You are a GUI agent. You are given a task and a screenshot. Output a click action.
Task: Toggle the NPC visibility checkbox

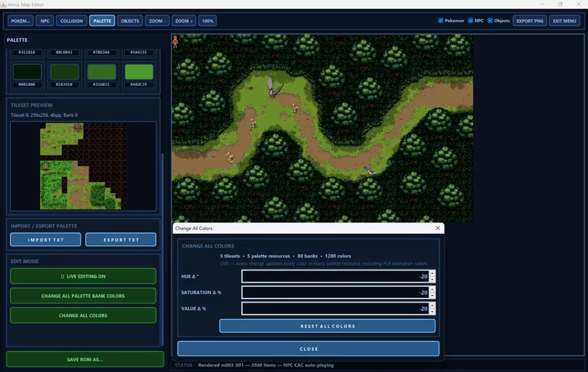470,21
